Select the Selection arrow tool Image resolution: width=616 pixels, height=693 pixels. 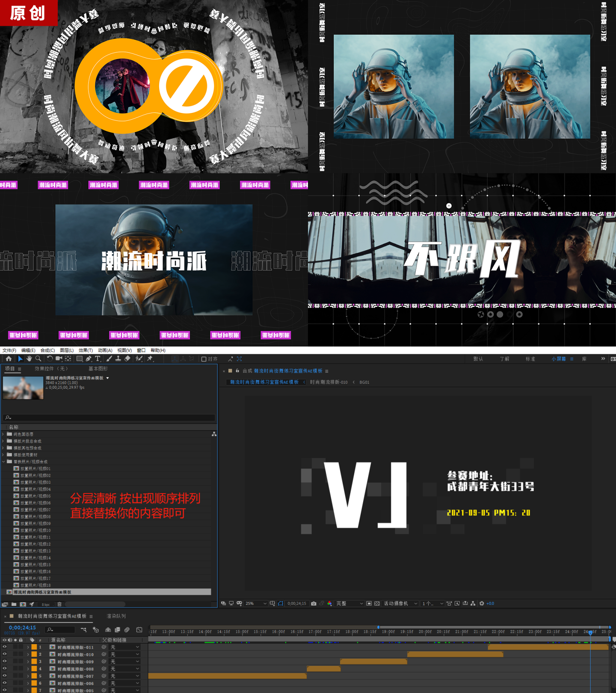pos(20,359)
